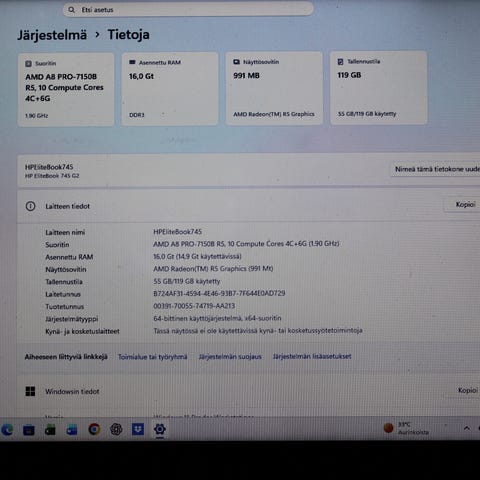This screenshot has width=480, height=480.
Task: Select the HPEliteBook745 name in the device header
Action: pyautogui.click(x=49, y=167)
